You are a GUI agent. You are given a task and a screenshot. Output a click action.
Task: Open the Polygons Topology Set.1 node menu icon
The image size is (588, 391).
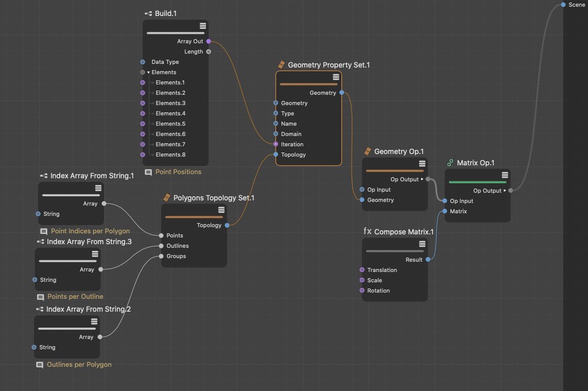coord(221,210)
